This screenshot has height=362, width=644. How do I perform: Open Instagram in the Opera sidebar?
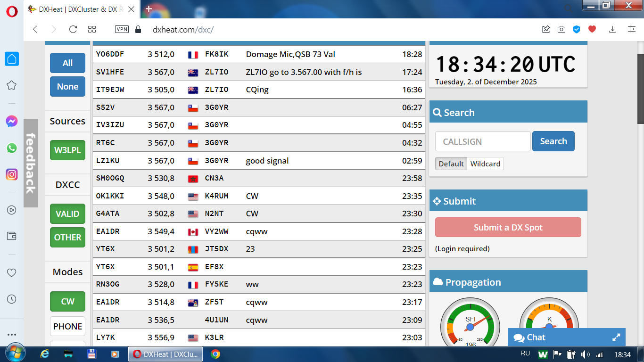click(x=12, y=174)
